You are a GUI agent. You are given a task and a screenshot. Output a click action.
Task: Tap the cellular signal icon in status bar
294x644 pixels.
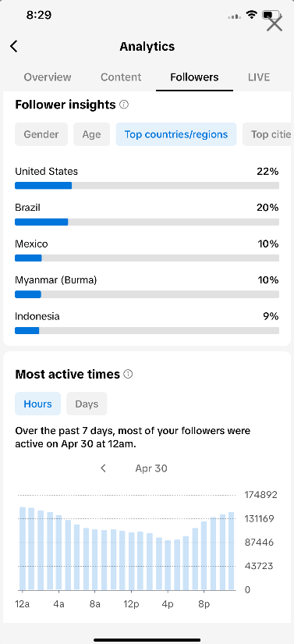(x=234, y=16)
